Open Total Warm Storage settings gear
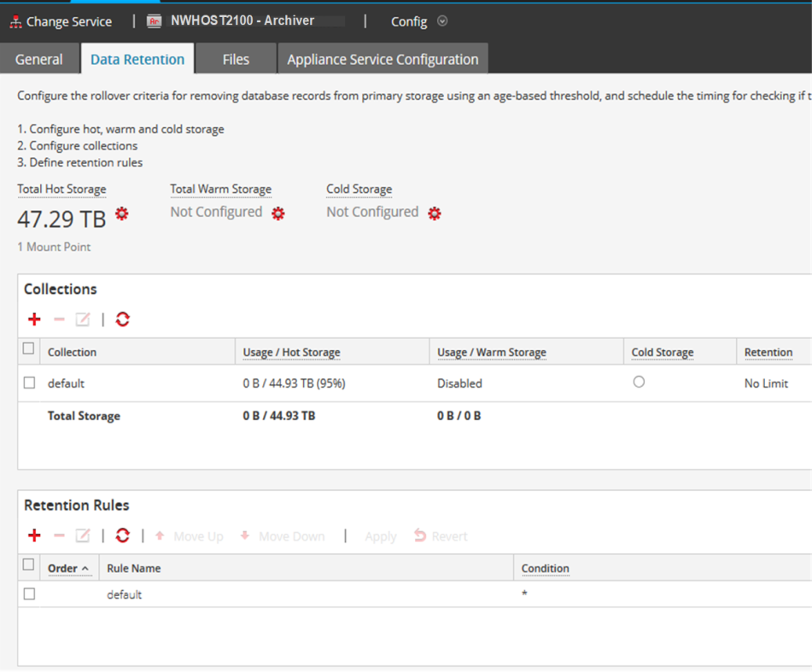Image resolution: width=812 pixels, height=672 pixels. click(277, 213)
